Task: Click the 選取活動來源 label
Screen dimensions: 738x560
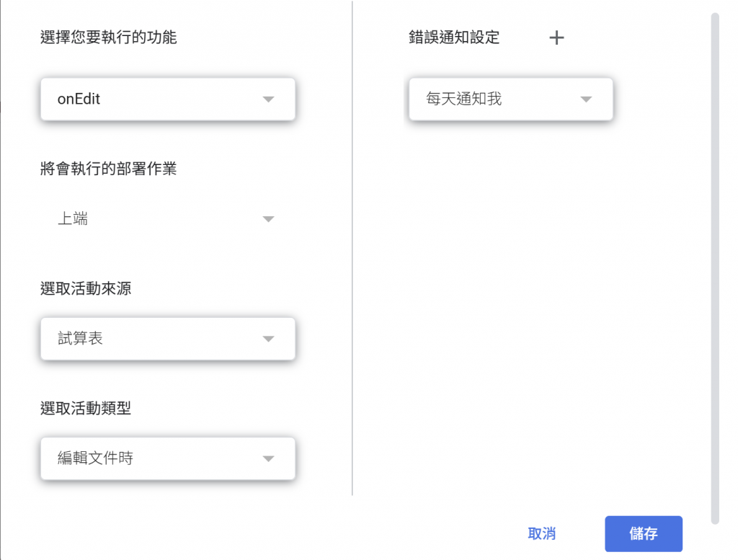Action: click(86, 289)
